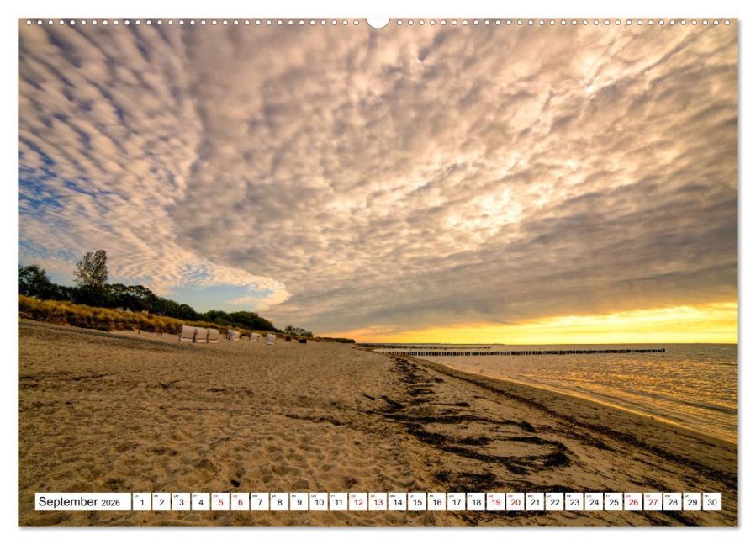Click the September 2026 month label

[82, 502]
